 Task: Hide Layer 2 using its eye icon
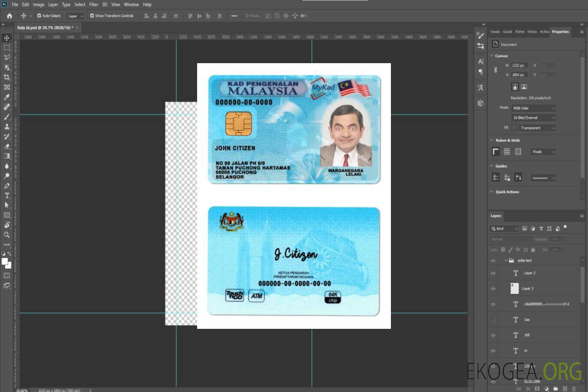point(493,273)
